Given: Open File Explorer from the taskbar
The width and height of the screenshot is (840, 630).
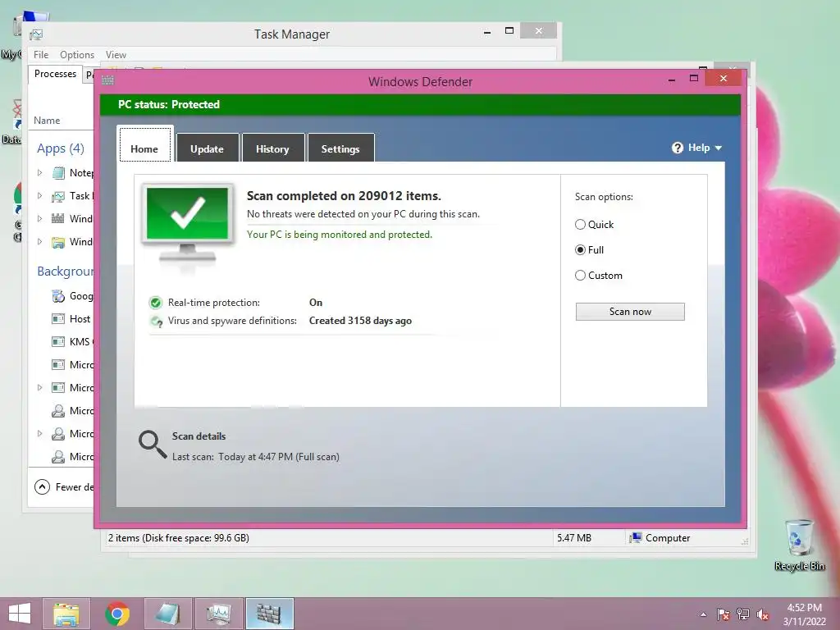Looking at the screenshot, I should tap(66, 614).
